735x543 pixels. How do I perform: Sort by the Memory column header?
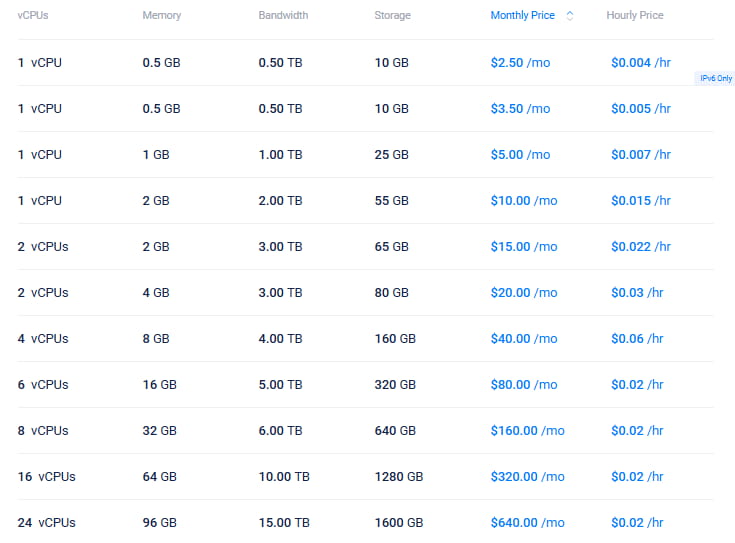162,16
